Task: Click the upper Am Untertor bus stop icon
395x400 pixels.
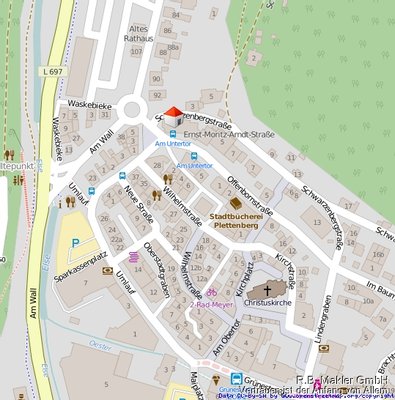Action: [x=173, y=134]
